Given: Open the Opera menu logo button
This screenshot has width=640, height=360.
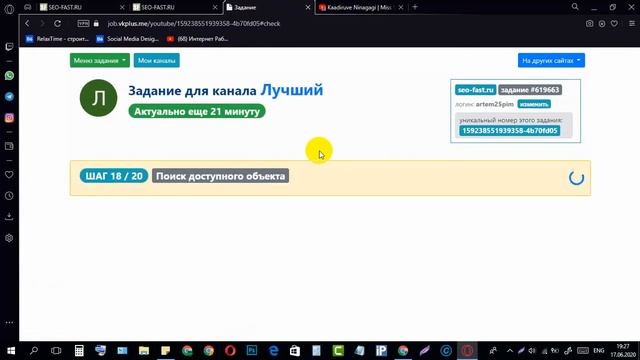Looking at the screenshot, I should (9, 9).
